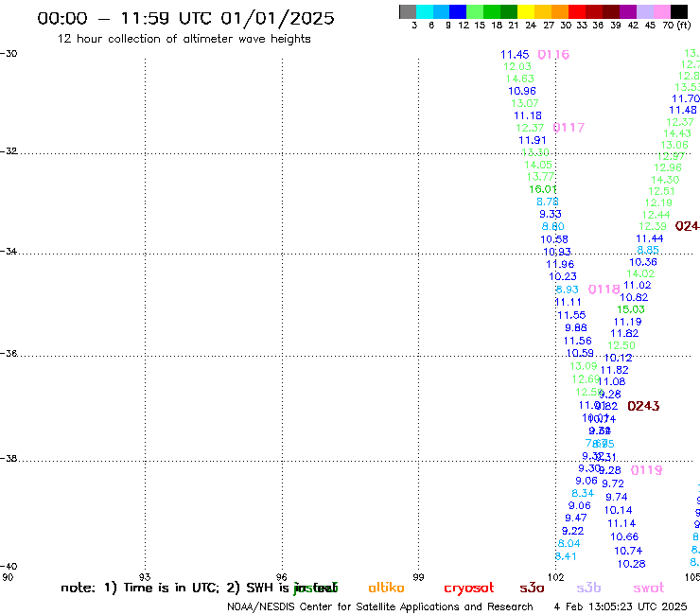
Task: Click the subtitle about altimeter wave heights
Action: click(184, 40)
